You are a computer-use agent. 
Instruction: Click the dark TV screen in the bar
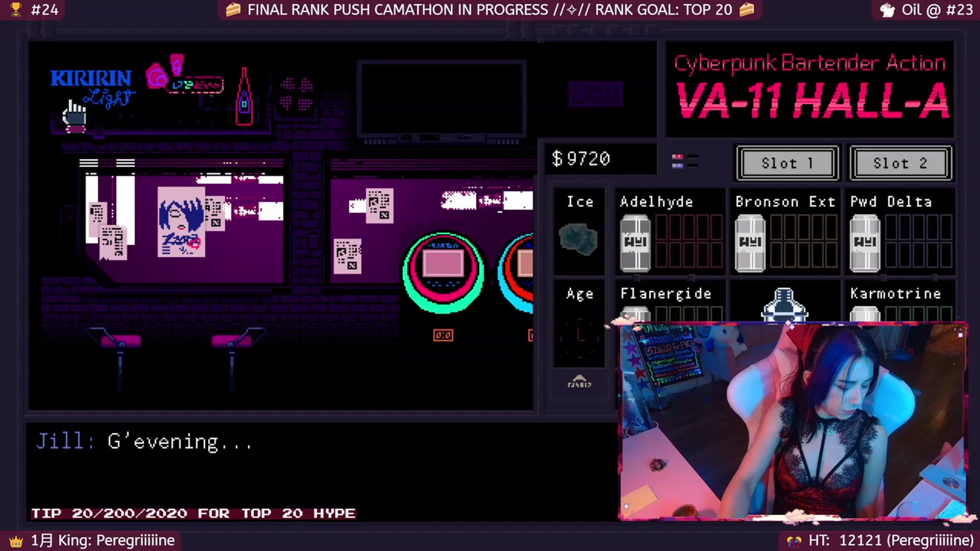(x=442, y=98)
